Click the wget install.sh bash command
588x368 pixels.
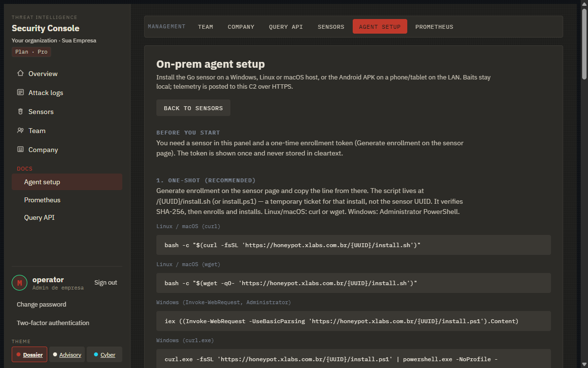pos(354,283)
